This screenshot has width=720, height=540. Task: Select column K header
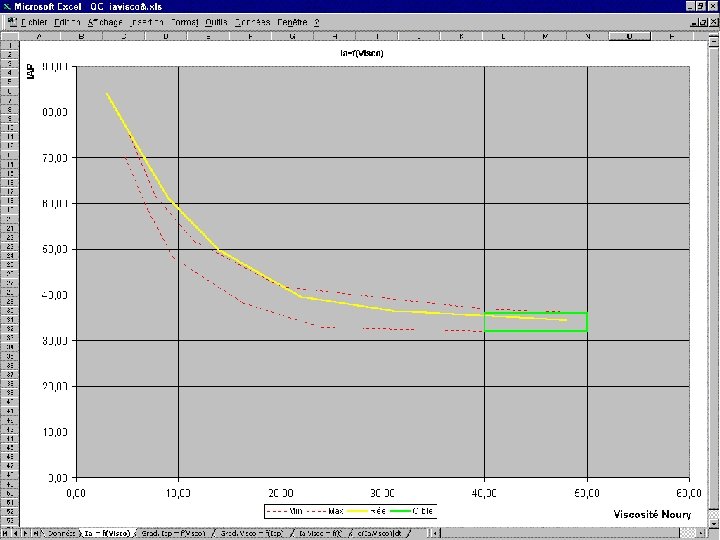pyautogui.click(x=461, y=36)
